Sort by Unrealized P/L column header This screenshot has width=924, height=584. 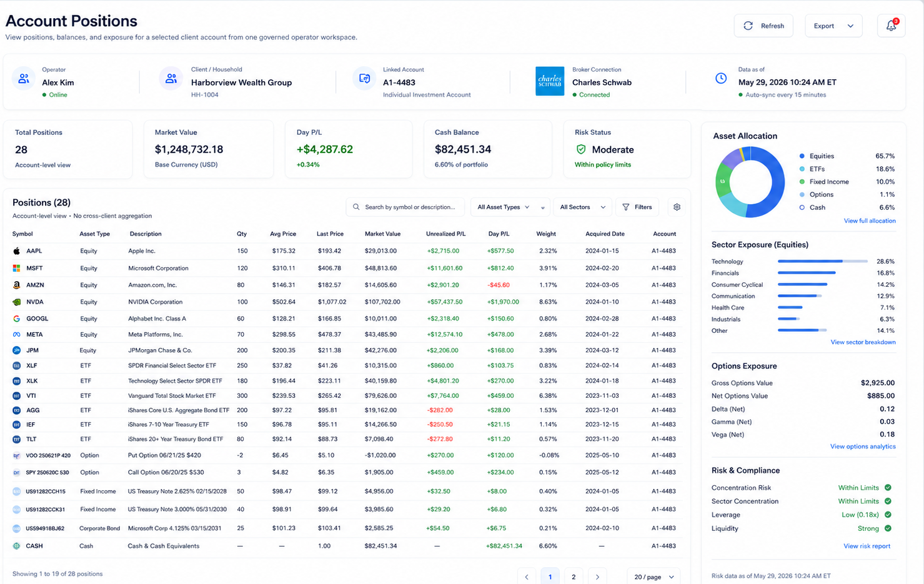[x=445, y=234]
